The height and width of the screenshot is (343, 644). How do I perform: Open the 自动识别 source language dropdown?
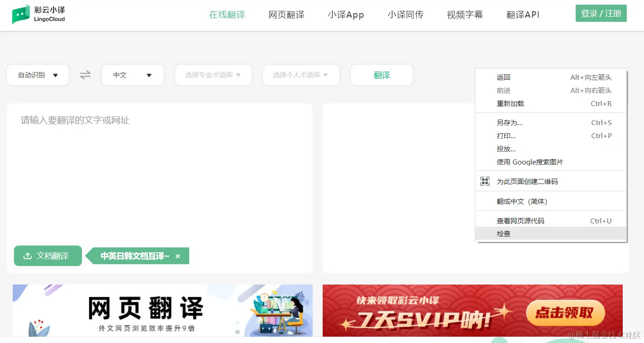38,75
